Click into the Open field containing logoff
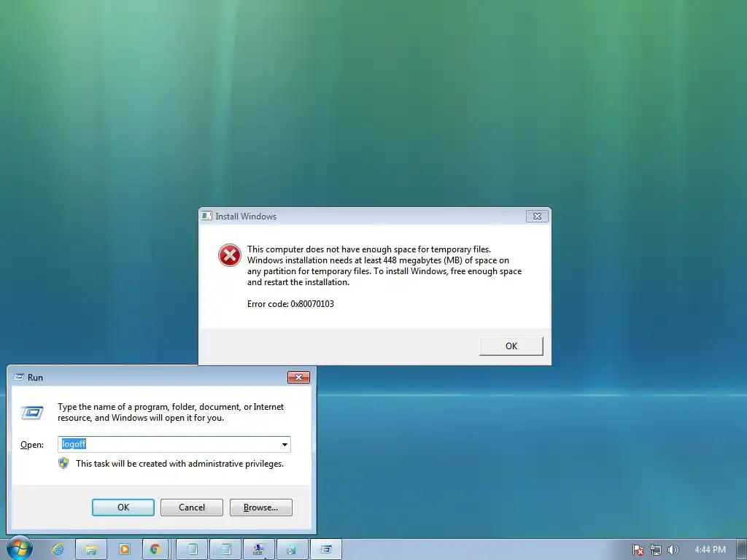Image resolution: width=747 pixels, height=560 pixels. click(174, 444)
